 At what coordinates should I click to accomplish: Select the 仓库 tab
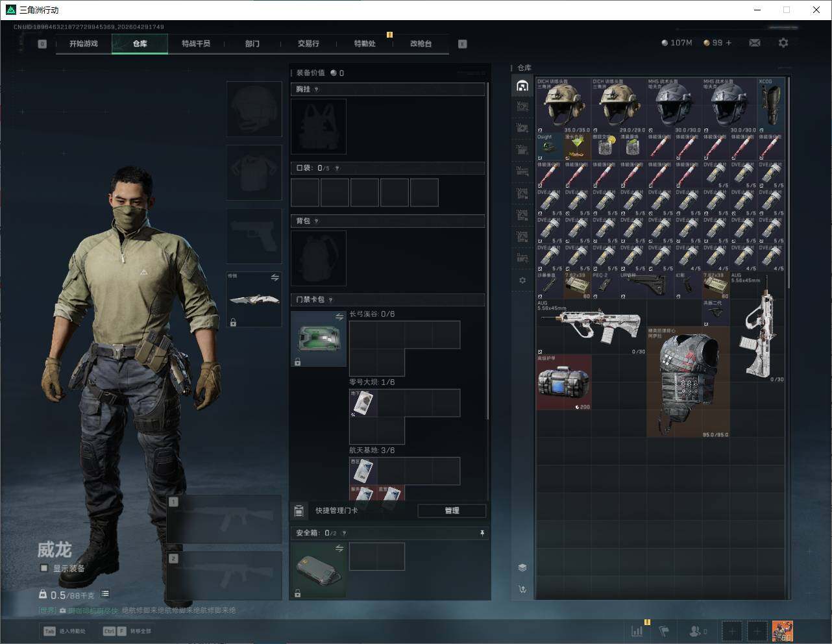tap(140, 43)
